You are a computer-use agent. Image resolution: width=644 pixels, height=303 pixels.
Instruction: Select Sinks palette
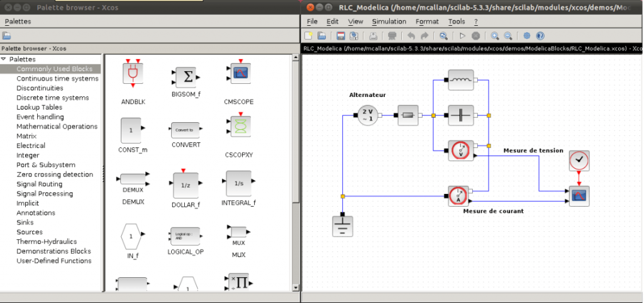(x=25, y=222)
